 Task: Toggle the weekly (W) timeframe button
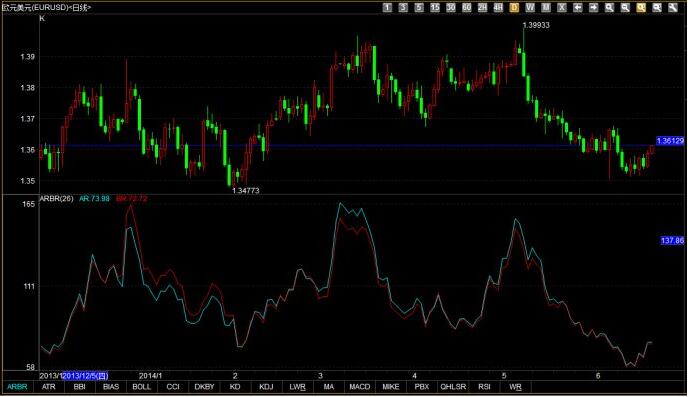pos(530,7)
